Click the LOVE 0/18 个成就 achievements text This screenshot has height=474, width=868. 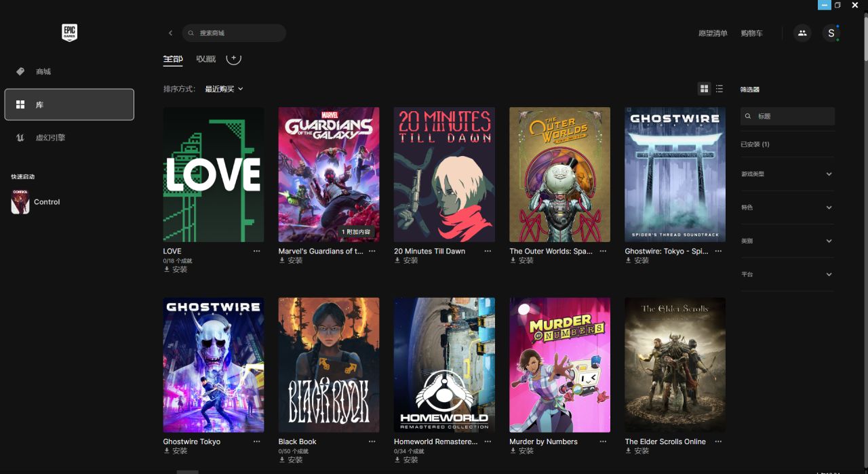(178, 260)
